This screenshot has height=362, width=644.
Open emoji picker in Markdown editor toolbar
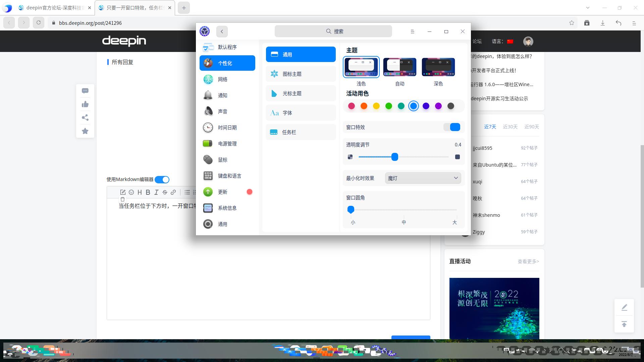point(131,192)
